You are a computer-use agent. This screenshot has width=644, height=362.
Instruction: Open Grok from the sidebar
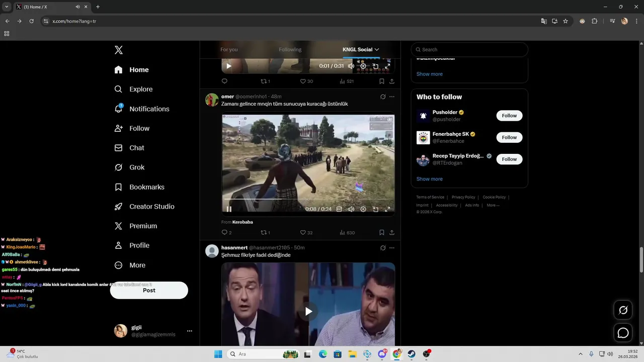tap(129, 167)
